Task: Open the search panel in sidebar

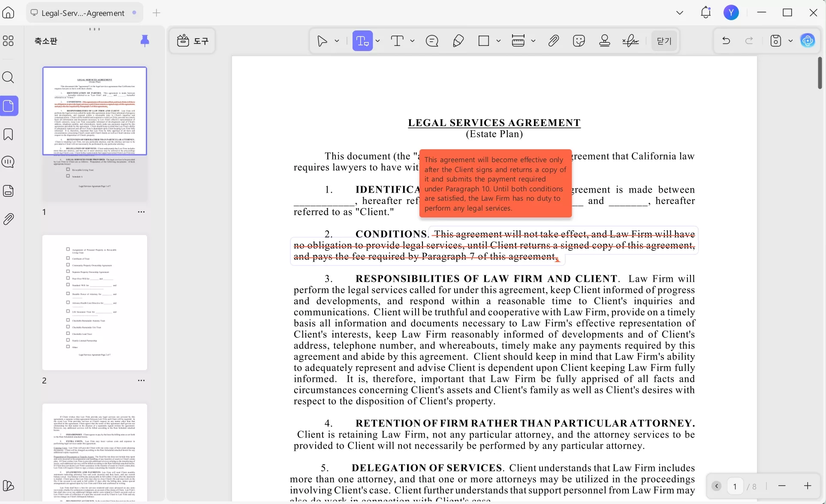Action: (8, 77)
